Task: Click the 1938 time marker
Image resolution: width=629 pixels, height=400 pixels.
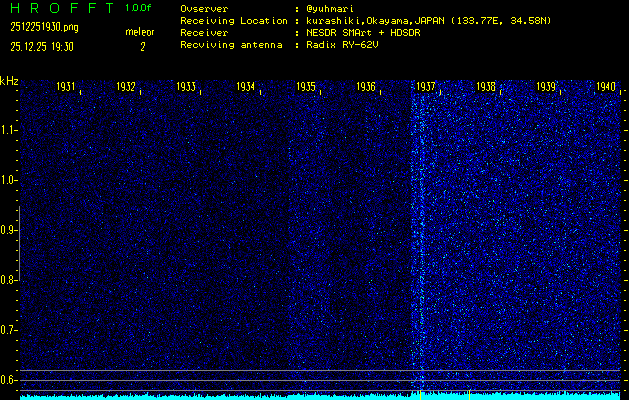Action: pos(485,87)
